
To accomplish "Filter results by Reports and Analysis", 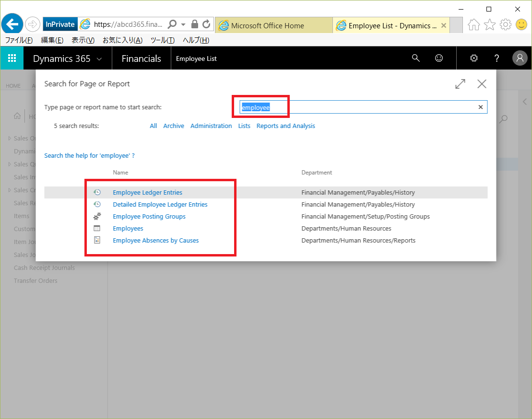I will click(x=286, y=126).
